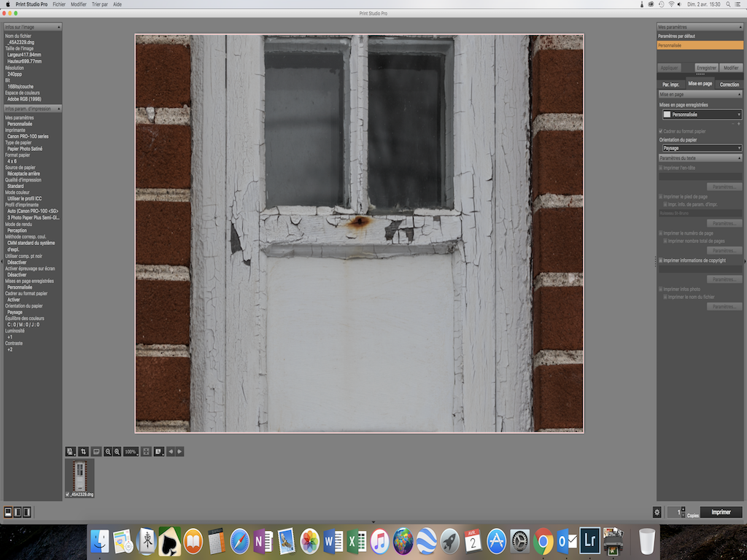Open Lightroom from the dock

pyautogui.click(x=589, y=541)
